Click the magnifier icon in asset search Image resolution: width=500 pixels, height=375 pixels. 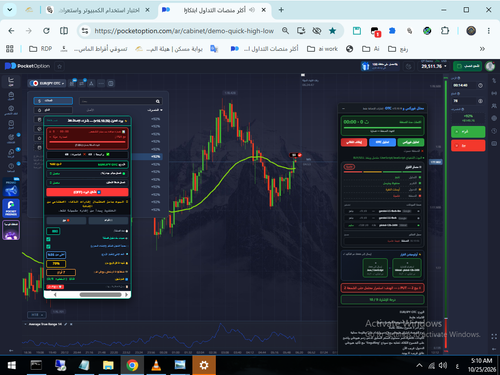[158, 101]
